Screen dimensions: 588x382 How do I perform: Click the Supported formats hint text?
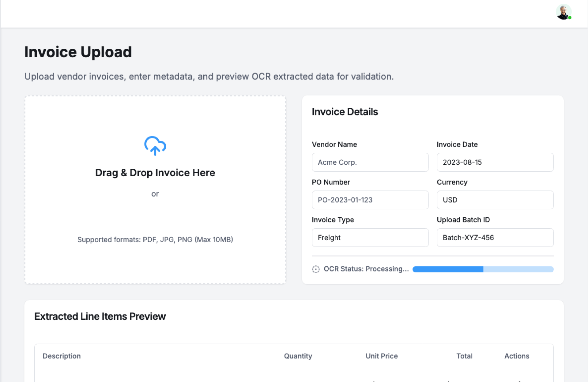click(155, 239)
